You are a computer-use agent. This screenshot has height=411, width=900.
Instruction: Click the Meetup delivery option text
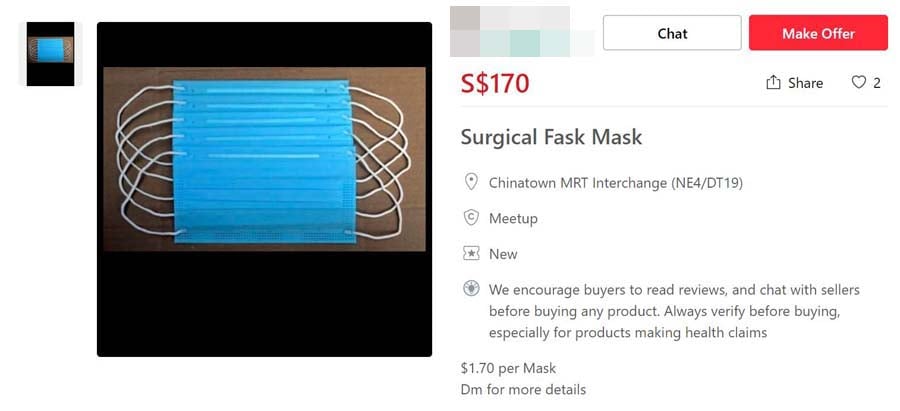click(x=513, y=218)
